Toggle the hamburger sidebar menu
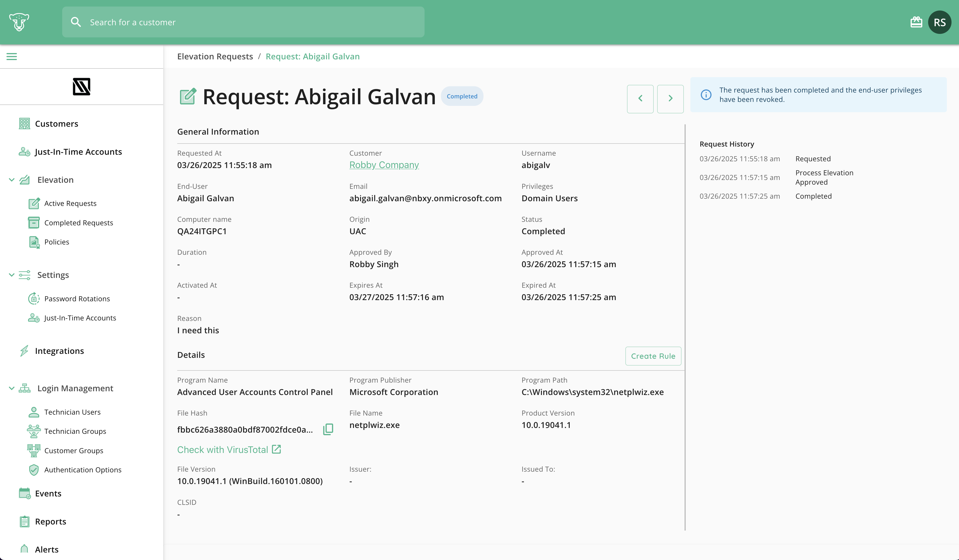The height and width of the screenshot is (560, 959). (x=12, y=56)
